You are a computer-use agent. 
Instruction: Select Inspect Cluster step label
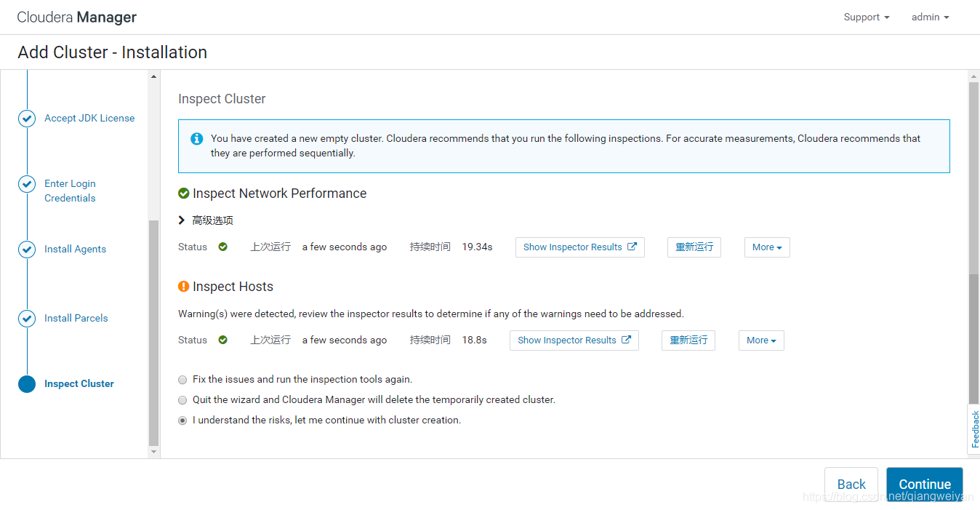(79, 384)
